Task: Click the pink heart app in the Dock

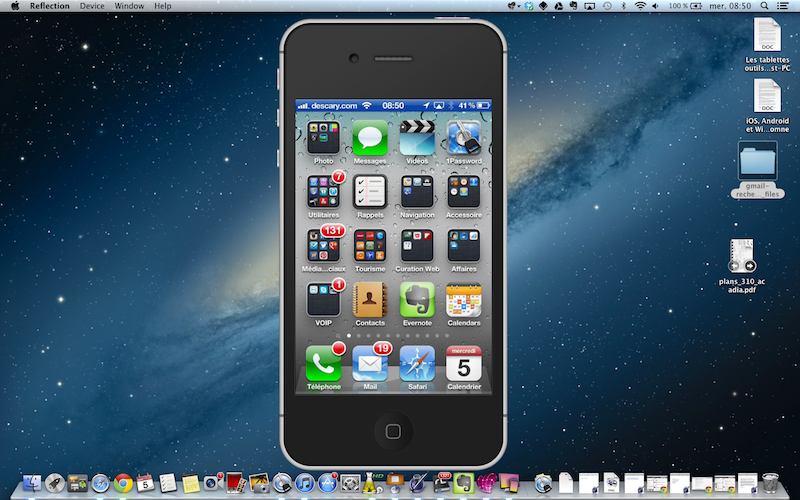Action: coord(487,483)
